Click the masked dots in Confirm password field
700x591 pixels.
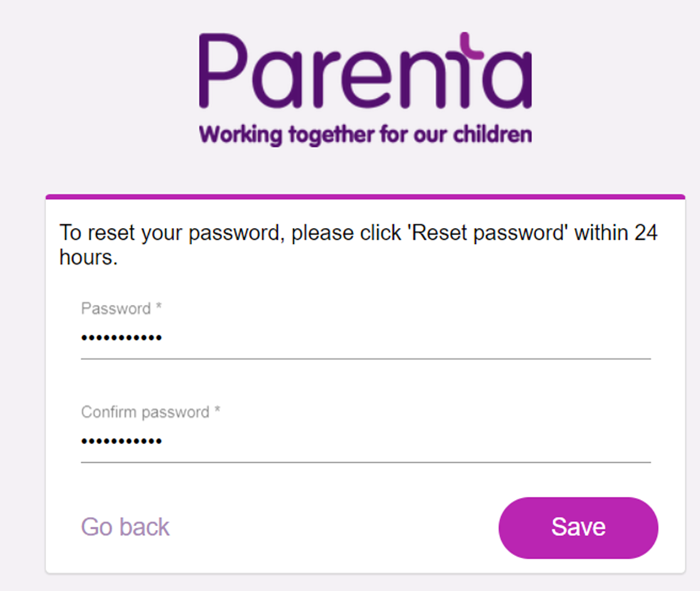tap(121, 442)
